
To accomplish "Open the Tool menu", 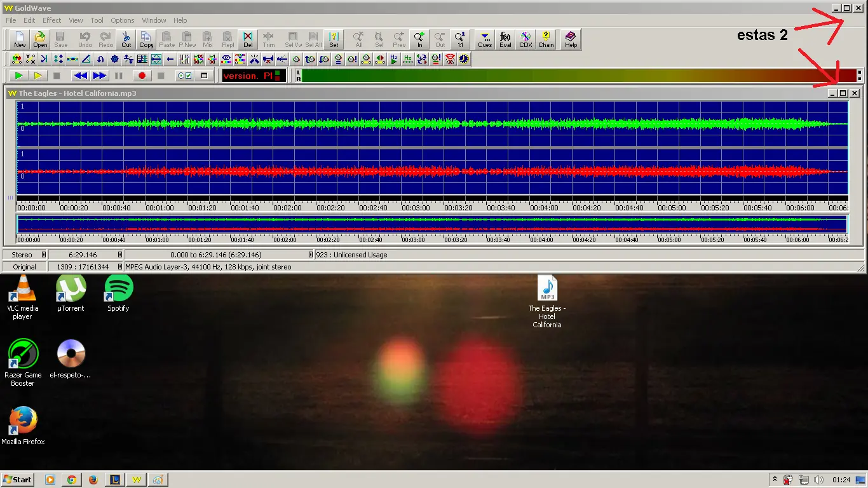I will pos(97,20).
